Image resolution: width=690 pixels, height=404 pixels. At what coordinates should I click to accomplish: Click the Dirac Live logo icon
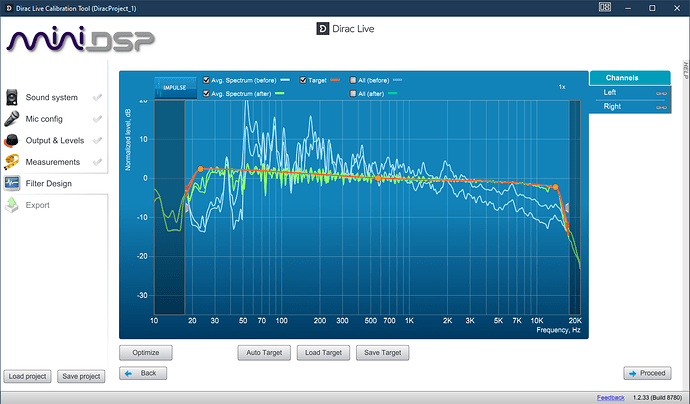click(323, 29)
